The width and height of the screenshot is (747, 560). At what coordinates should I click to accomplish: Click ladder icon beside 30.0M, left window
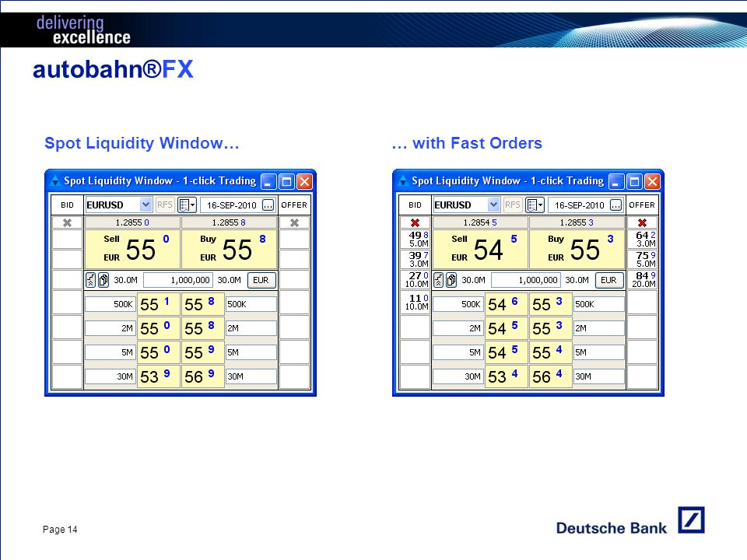click(x=91, y=280)
